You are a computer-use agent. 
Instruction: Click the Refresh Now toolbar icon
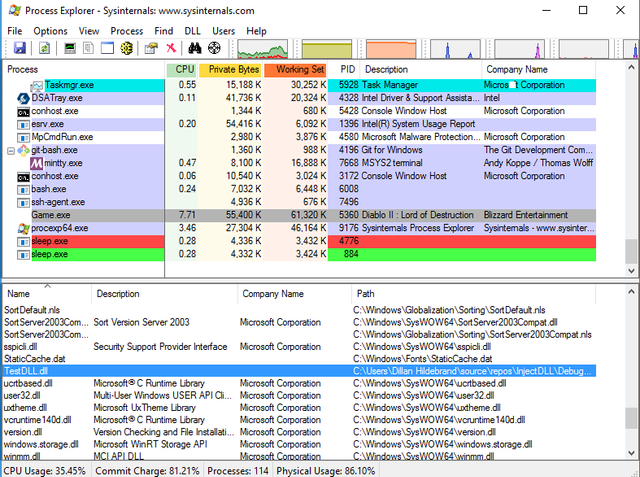coord(42,48)
